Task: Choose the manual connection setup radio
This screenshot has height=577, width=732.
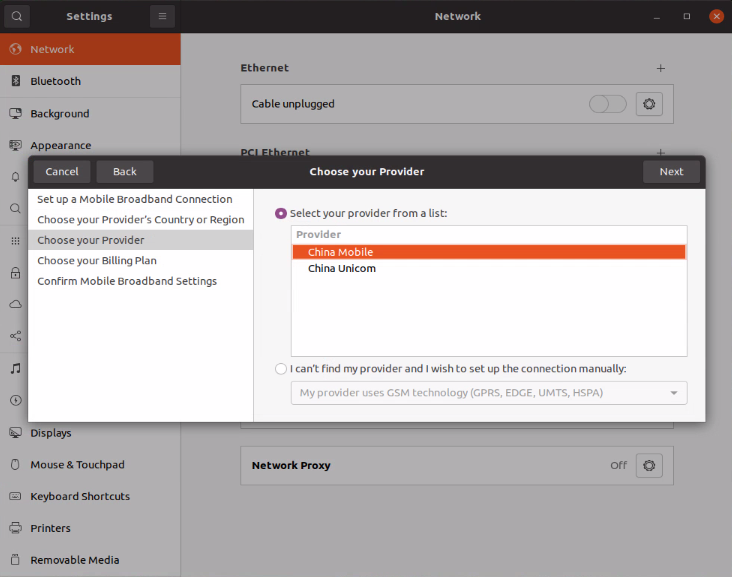Action: point(281,369)
